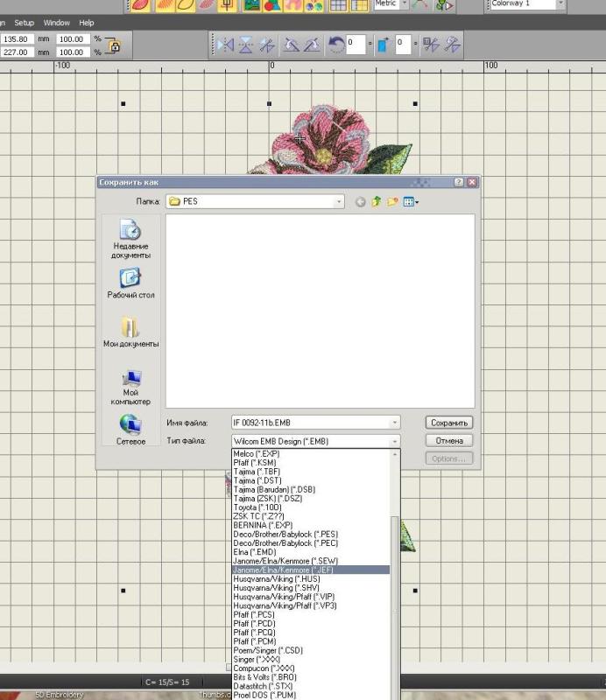Expand the Папка folder location dropdown
This screenshot has height=700, width=606.
coord(339,202)
